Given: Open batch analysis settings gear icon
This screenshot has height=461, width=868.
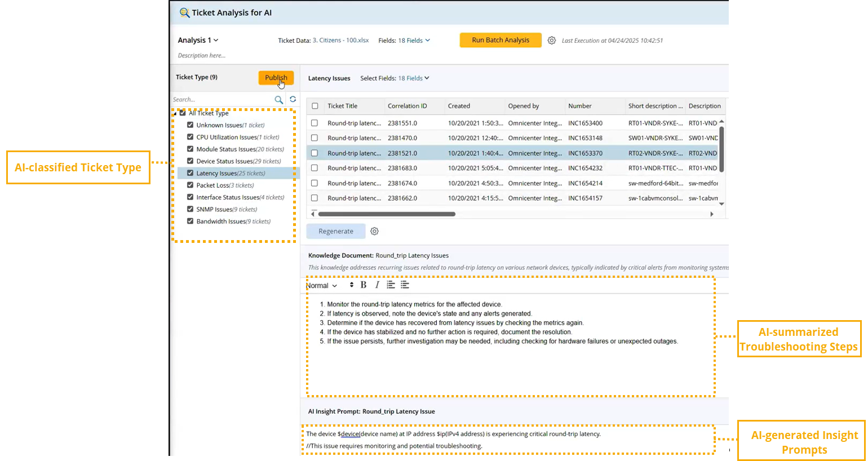Looking at the screenshot, I should click(x=552, y=41).
